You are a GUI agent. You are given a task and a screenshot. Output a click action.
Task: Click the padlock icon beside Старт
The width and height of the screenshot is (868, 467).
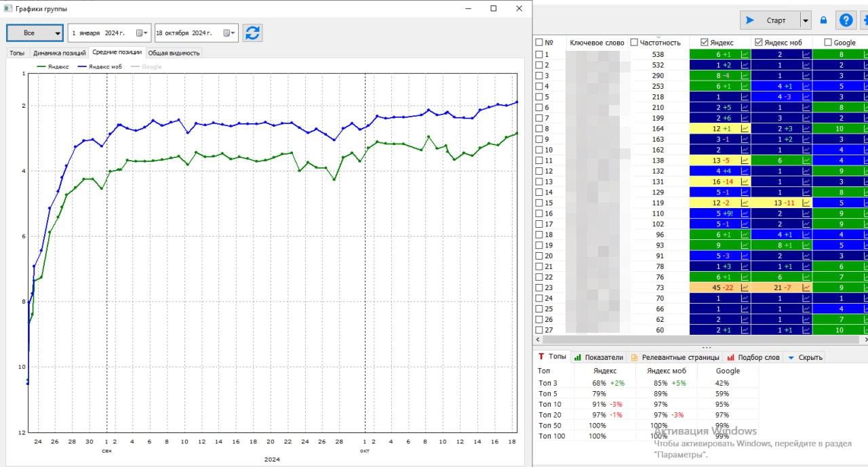(823, 20)
